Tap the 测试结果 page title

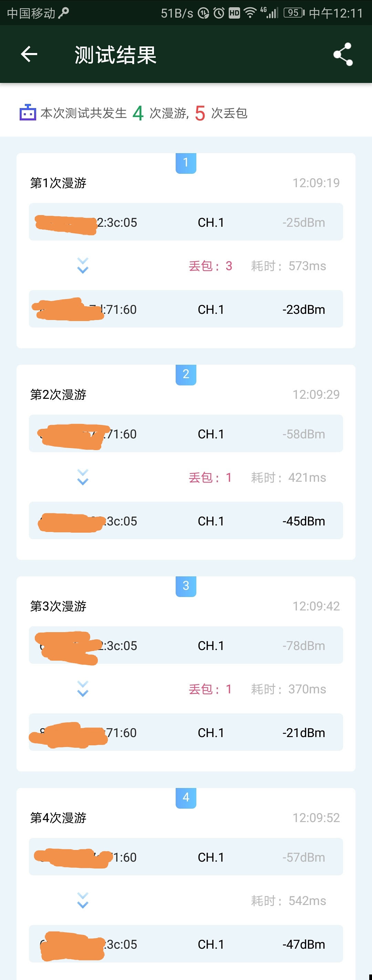pyautogui.click(x=116, y=54)
